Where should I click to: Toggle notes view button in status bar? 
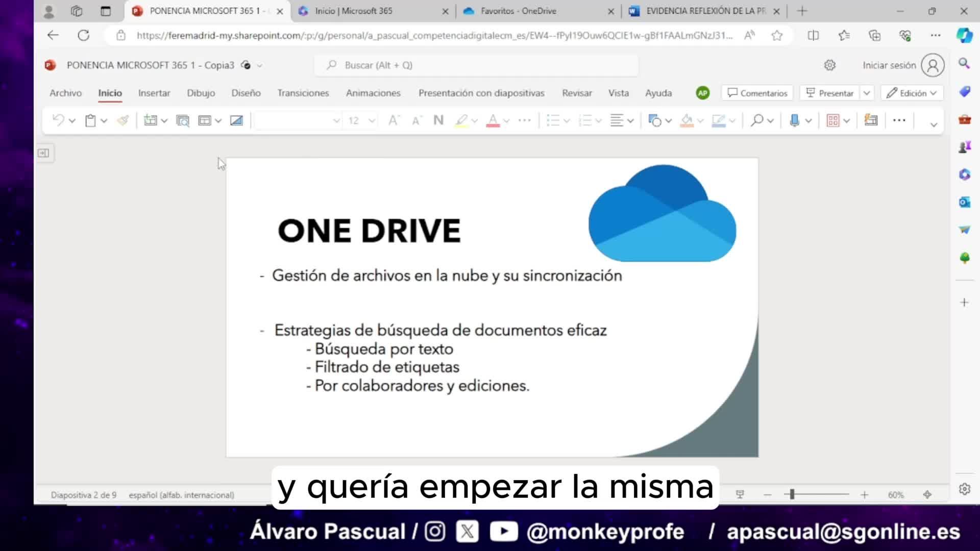[x=740, y=495]
